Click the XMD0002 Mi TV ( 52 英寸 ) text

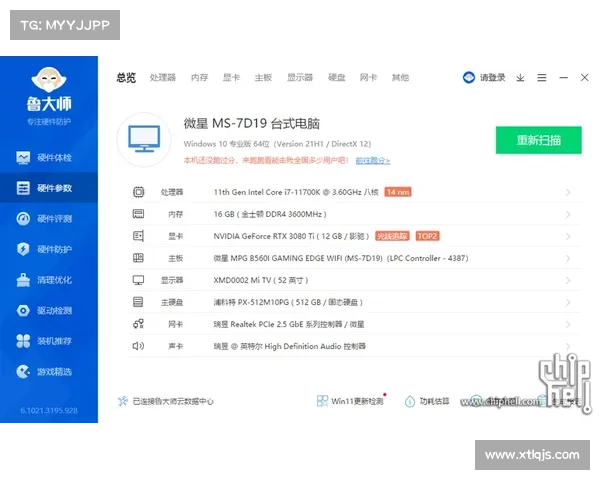(x=261, y=280)
